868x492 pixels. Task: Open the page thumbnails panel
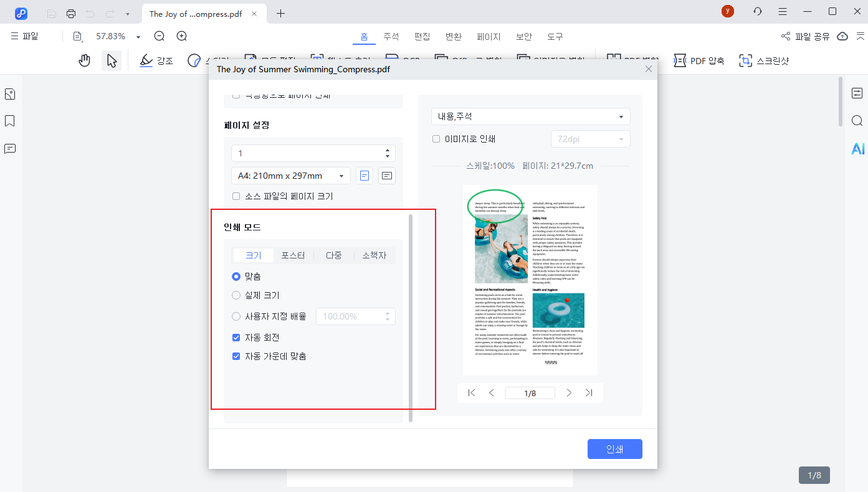9,93
